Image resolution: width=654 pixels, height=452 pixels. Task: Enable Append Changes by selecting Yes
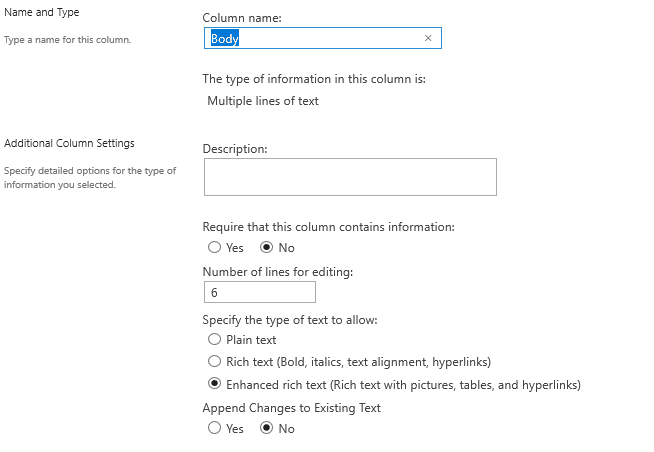(x=214, y=428)
